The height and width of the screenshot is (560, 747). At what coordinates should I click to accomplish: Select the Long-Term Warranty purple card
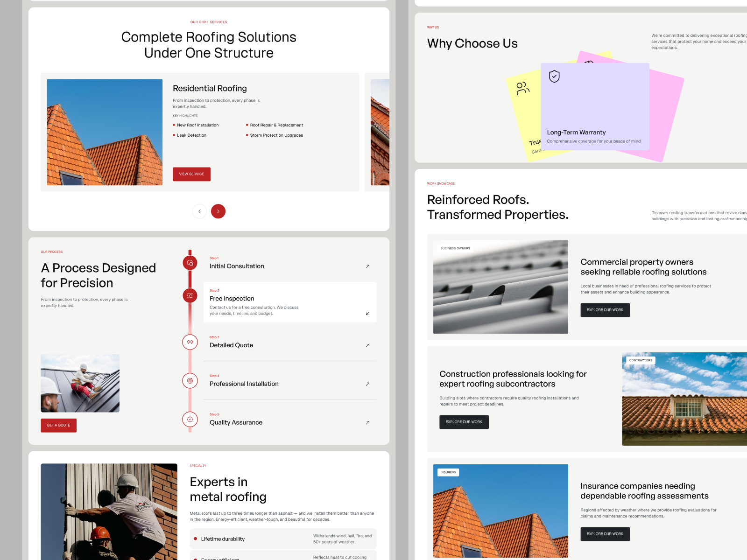595,106
